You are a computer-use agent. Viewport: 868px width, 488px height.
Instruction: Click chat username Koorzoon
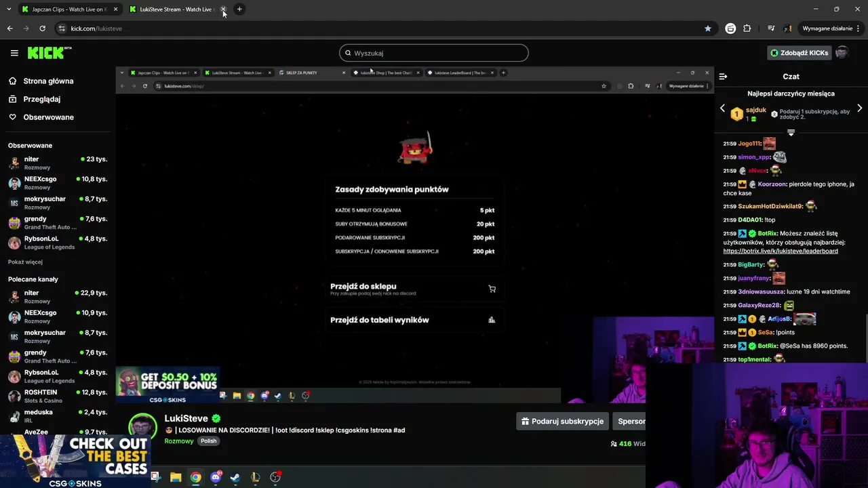coord(772,184)
